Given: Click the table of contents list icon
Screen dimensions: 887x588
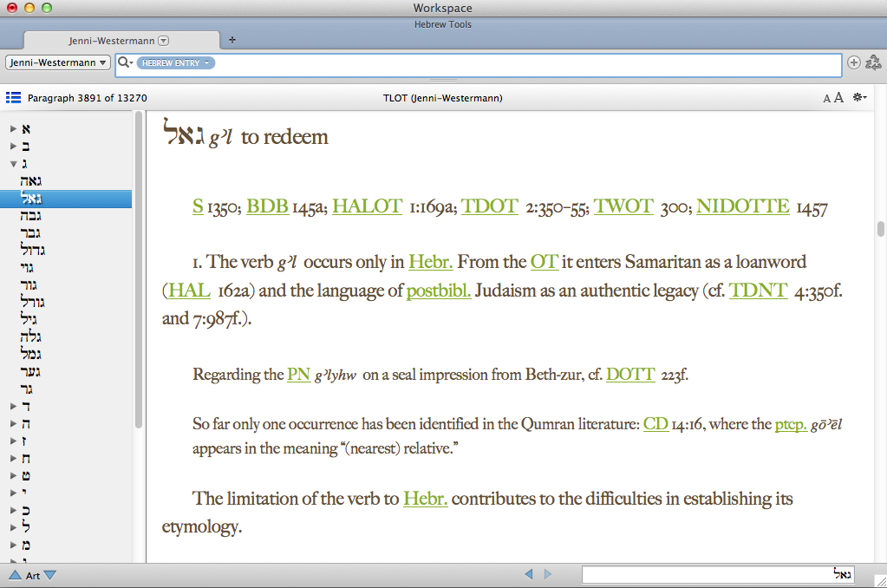Looking at the screenshot, I should click(x=13, y=98).
